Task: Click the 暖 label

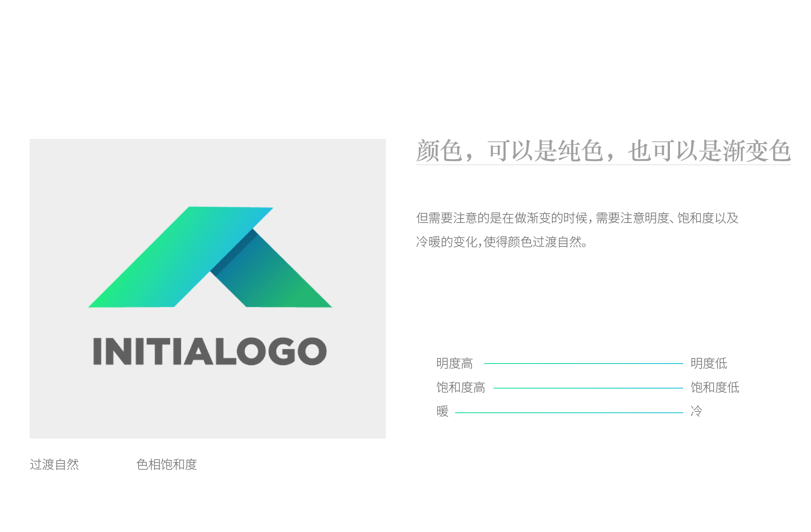Action: (443, 412)
